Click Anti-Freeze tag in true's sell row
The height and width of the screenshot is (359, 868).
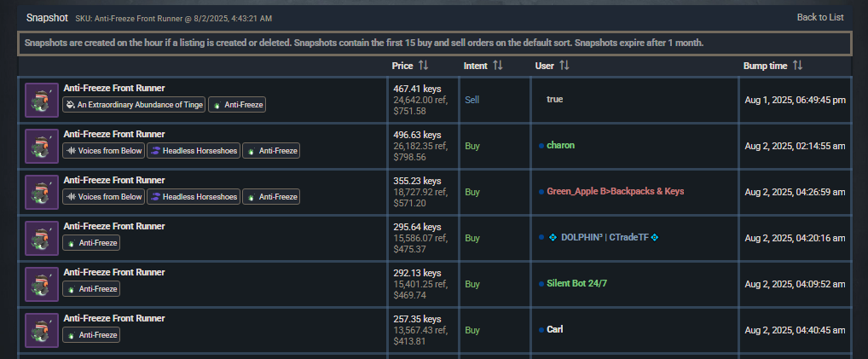click(237, 105)
